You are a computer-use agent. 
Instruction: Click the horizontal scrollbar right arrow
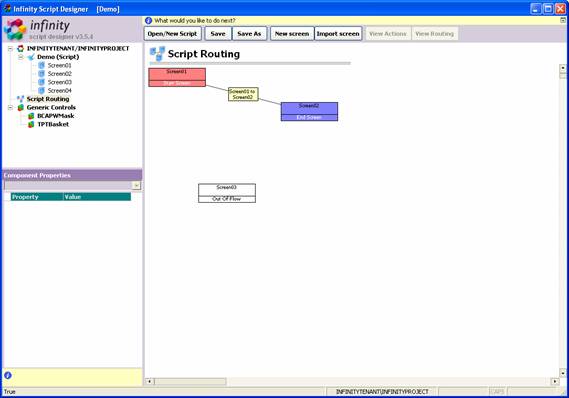pos(555,381)
